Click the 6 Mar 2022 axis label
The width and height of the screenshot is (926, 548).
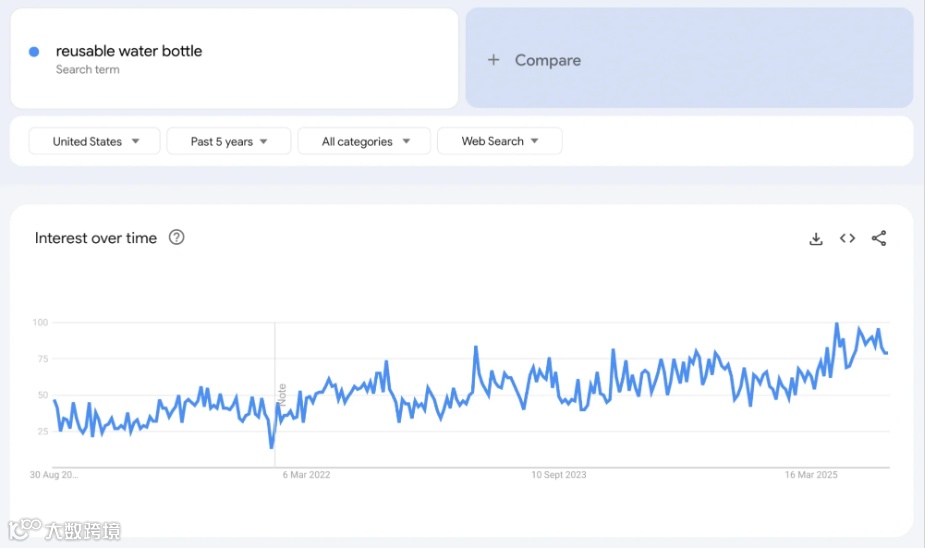(307, 475)
